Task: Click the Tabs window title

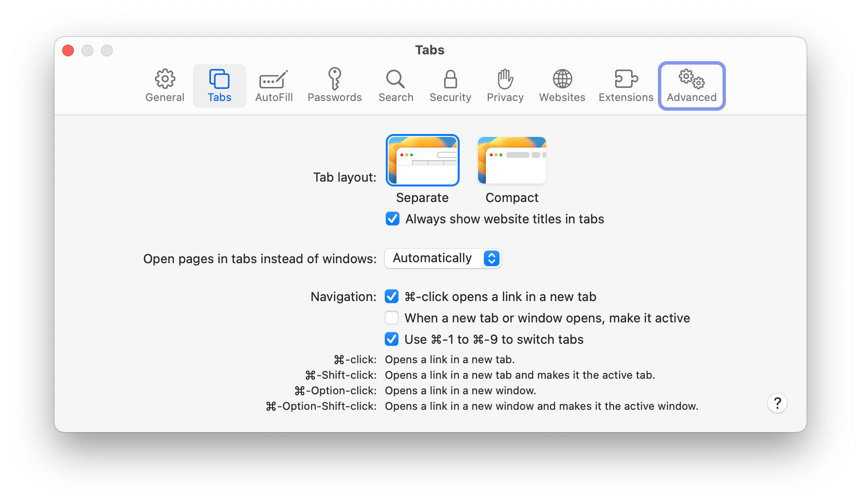Action: click(x=430, y=50)
